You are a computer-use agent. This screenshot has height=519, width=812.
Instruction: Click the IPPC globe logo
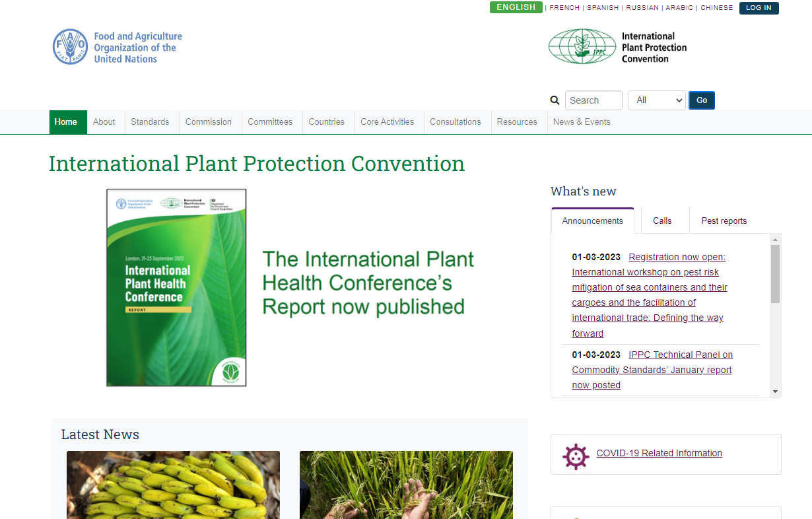click(x=582, y=46)
